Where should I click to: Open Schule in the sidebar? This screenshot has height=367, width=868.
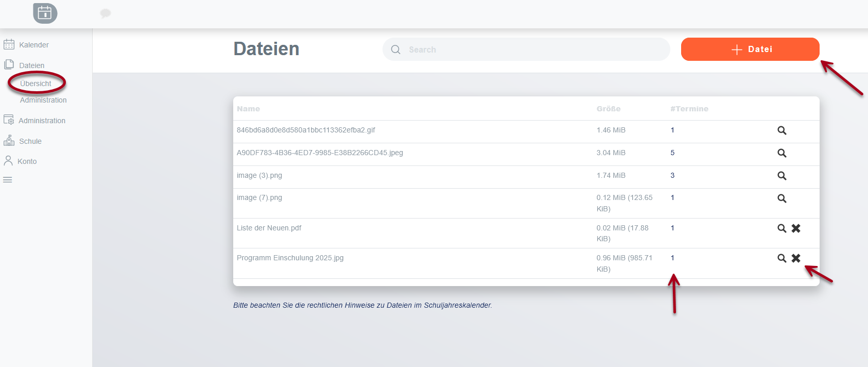[x=30, y=141]
